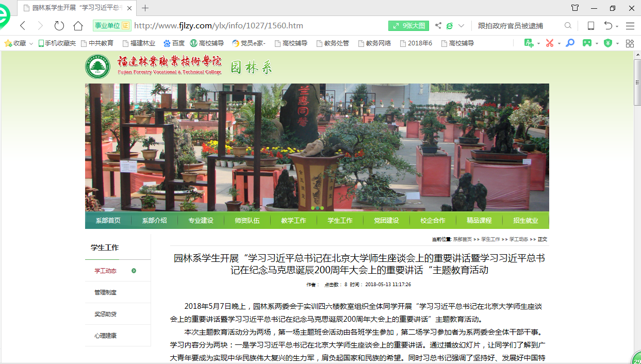Open the green game controller icon

coord(587,43)
